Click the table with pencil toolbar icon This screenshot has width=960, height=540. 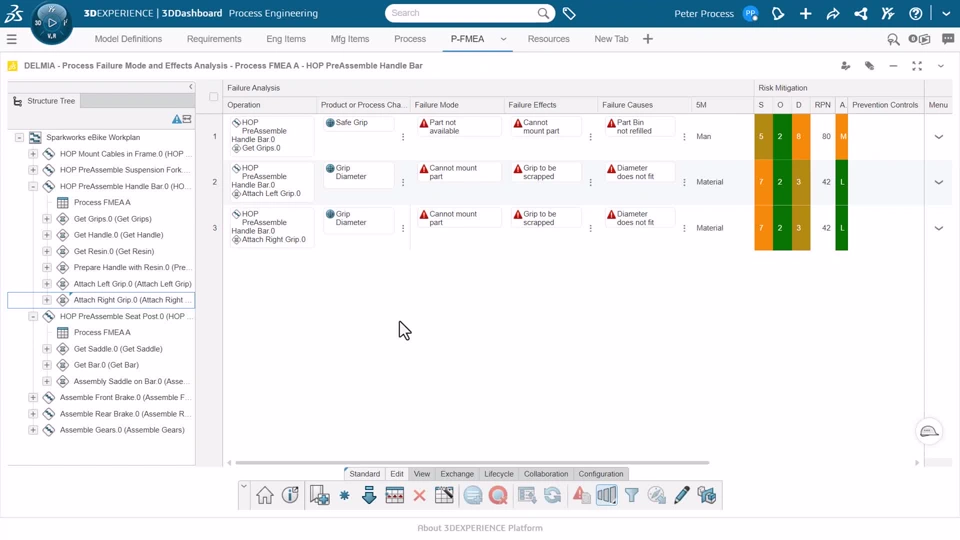[x=444, y=495]
